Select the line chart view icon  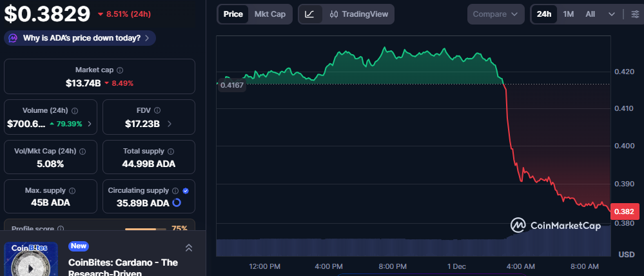coord(310,14)
